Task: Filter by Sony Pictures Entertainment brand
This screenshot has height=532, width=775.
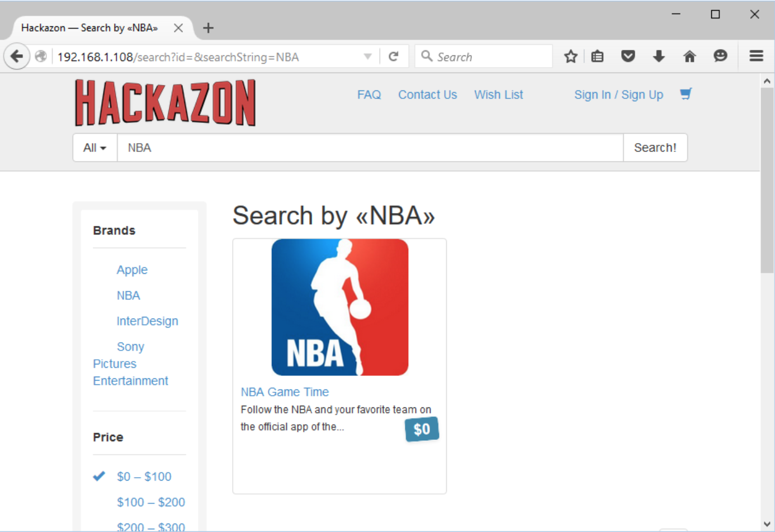Action: pos(130,364)
